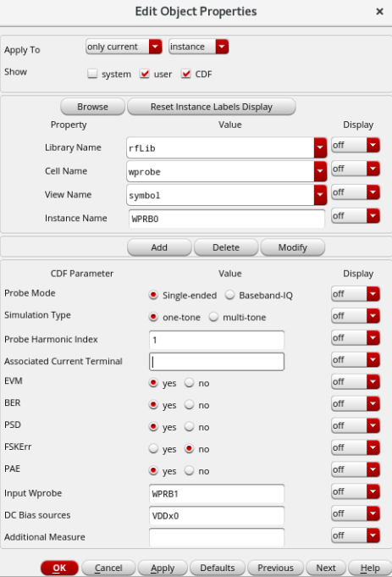Open the Library Name value dropdown arrow

pyautogui.click(x=320, y=148)
